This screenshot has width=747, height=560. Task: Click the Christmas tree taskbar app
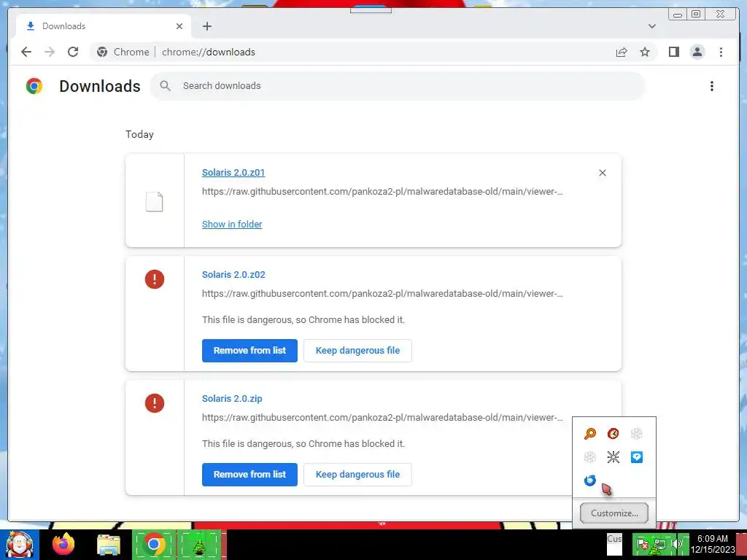(x=199, y=545)
